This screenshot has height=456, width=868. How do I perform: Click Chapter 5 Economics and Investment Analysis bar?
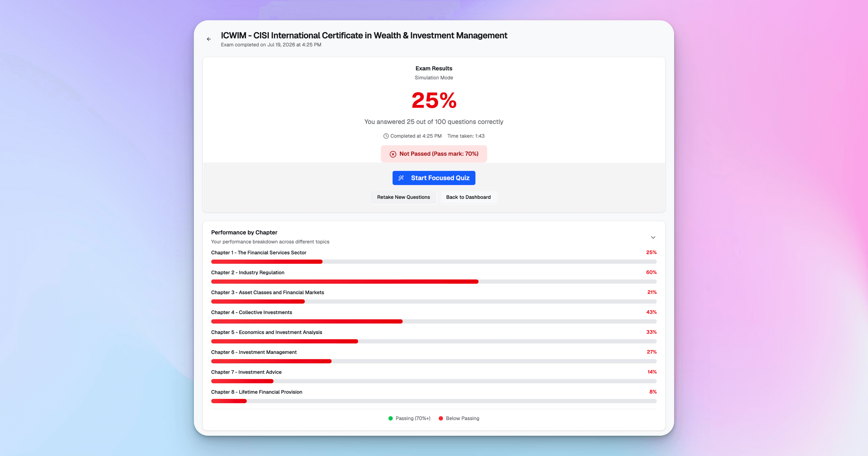(x=434, y=341)
